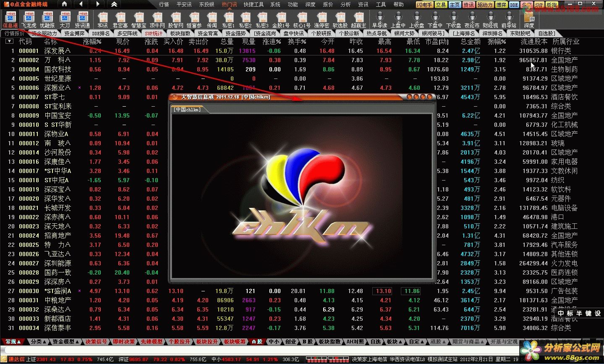
Task: Collapse toolbar with double-chevron icon
Action: click(114, 4)
